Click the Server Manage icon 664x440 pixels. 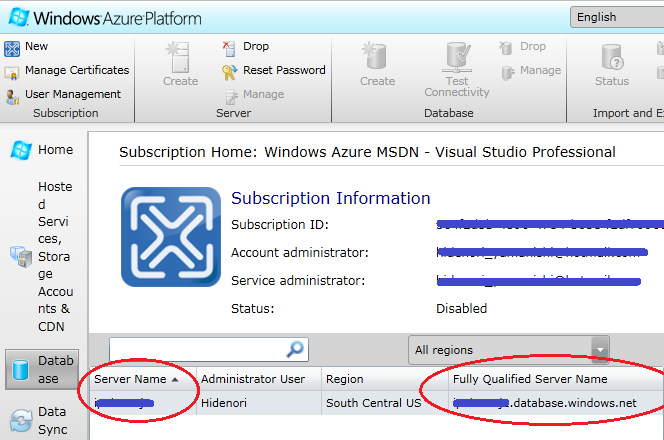click(232, 97)
